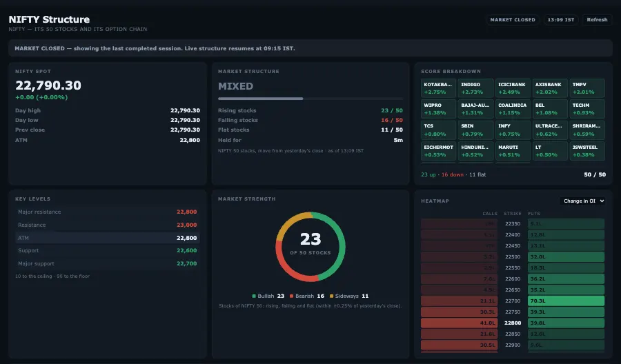This screenshot has width=621, height=364.
Task: Open the INFY score card
Action: (513, 130)
